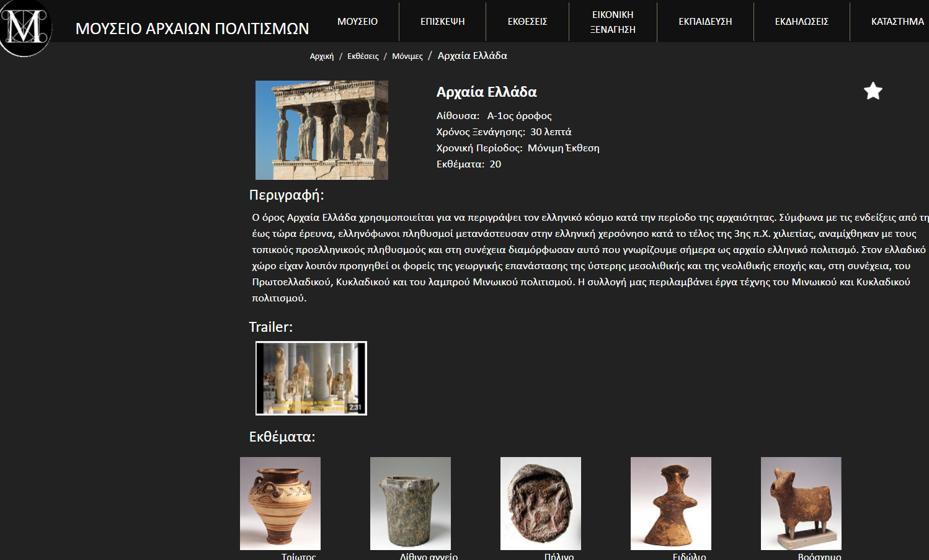The image size is (929, 560).
Task: Toggle the favorite star icon
Action: coord(873,91)
